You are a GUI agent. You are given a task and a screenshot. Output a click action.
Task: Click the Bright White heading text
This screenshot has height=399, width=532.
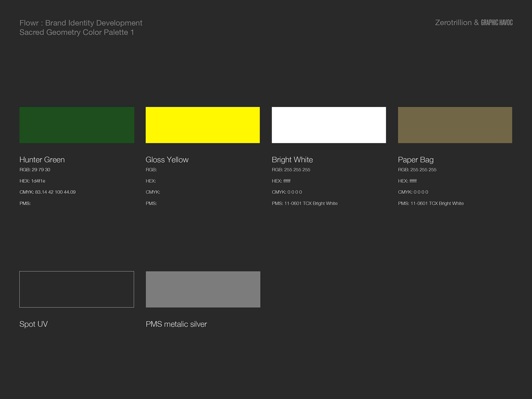point(292,160)
